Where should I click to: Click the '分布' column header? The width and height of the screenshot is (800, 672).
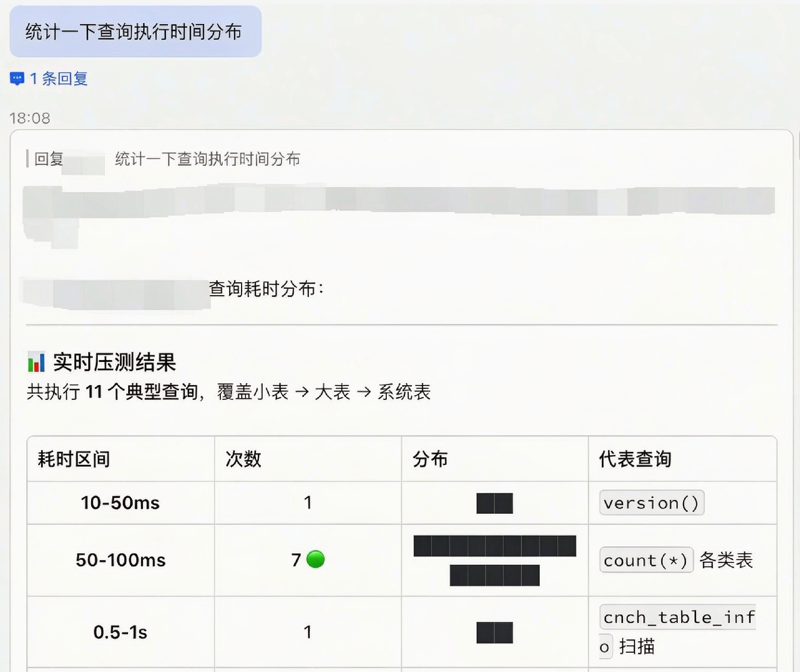click(430, 459)
